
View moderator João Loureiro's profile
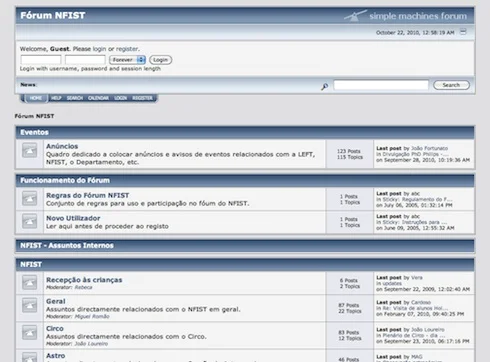(91, 344)
